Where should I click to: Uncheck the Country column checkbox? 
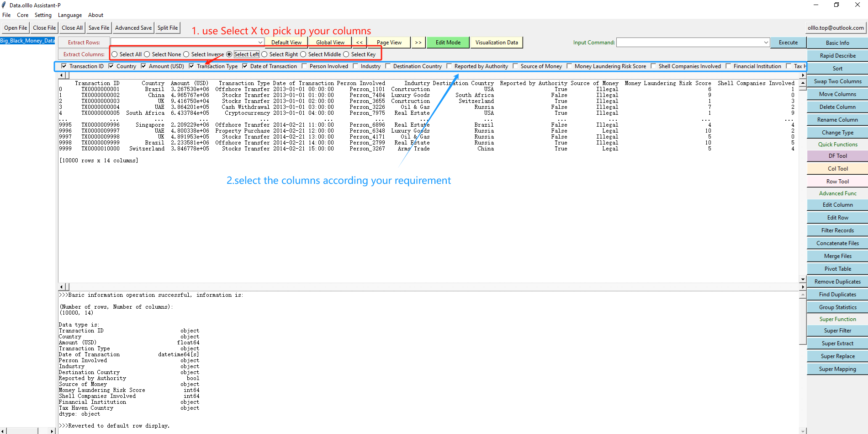tap(111, 66)
